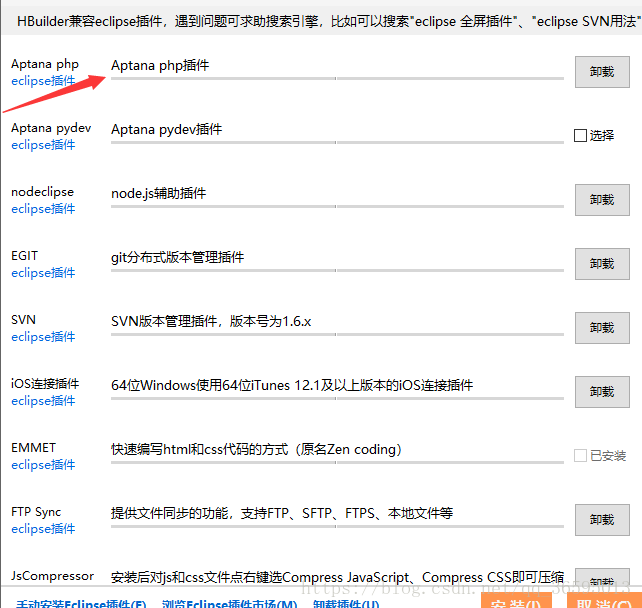Viewport: 642px width, 608px height.
Task: Uninstall the Aptana php plugin
Action: (x=602, y=72)
